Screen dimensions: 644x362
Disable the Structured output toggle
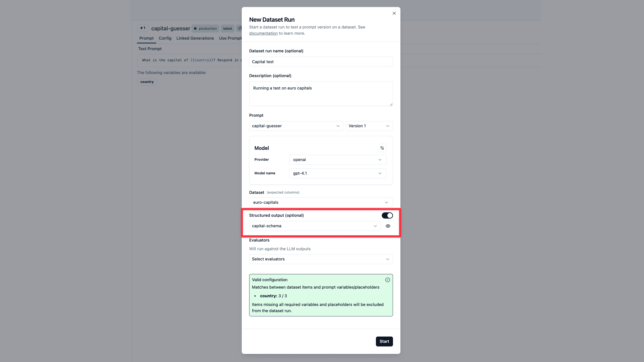[387, 215]
